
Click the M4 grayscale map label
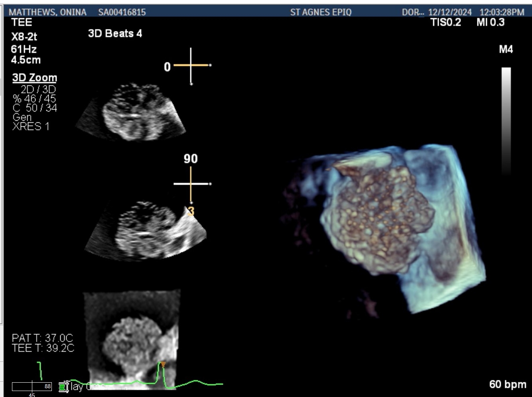[x=506, y=49]
